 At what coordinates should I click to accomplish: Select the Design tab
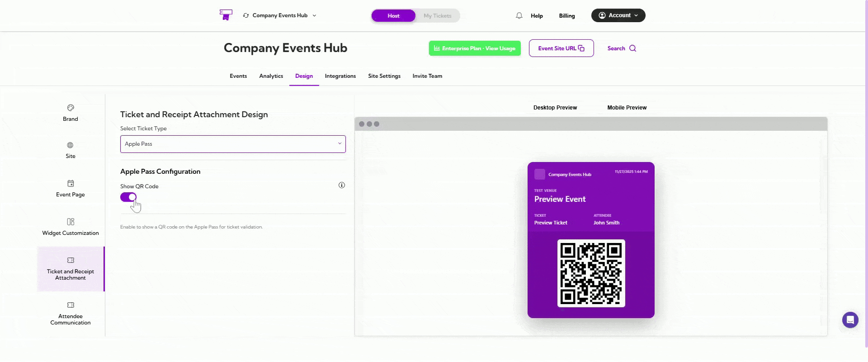click(304, 76)
